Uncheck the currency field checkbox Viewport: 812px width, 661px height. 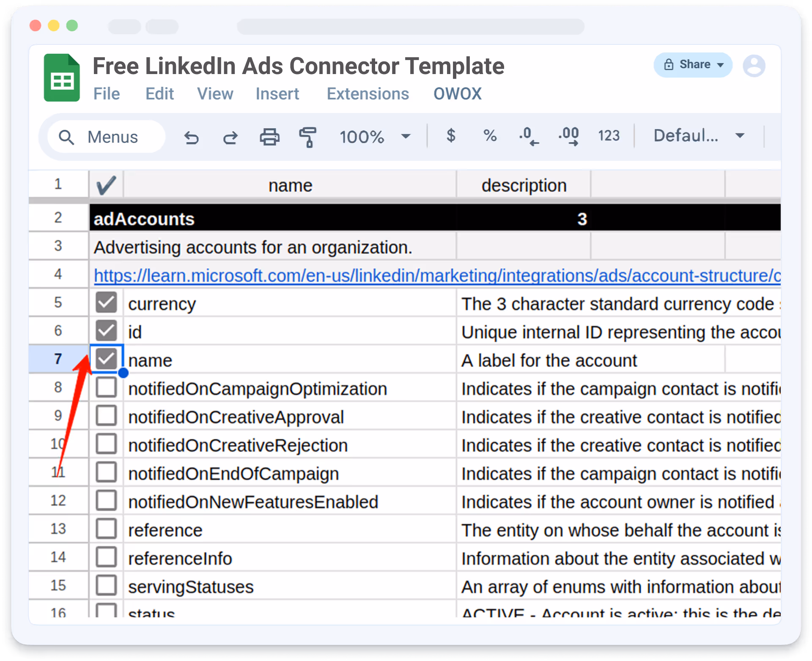(x=106, y=303)
